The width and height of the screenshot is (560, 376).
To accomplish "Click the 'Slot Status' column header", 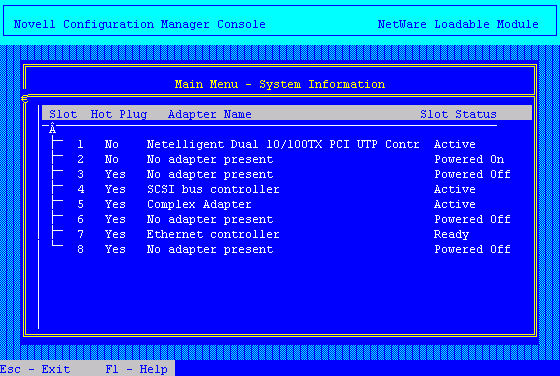I will coord(458,114).
